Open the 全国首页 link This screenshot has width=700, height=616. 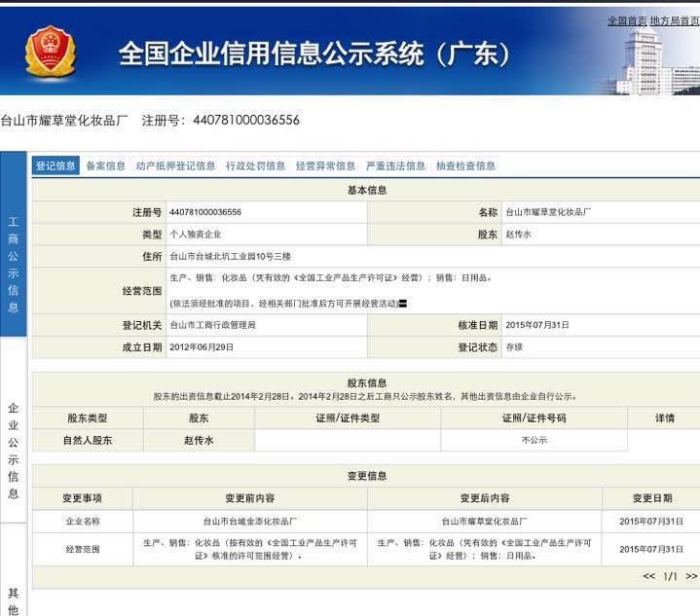(627, 20)
